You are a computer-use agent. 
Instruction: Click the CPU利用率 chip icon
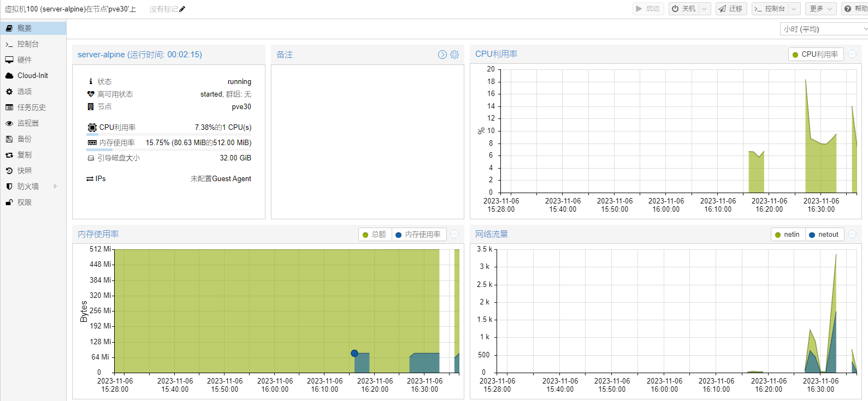(x=92, y=127)
